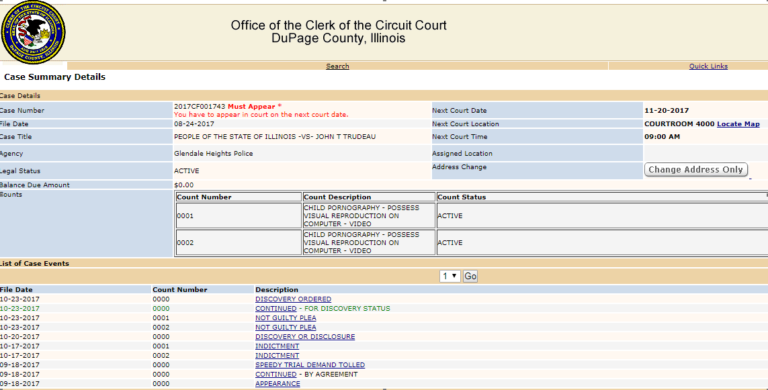This screenshot has width=768, height=390.
Task: Open the Search menu item
Action: 337,66
